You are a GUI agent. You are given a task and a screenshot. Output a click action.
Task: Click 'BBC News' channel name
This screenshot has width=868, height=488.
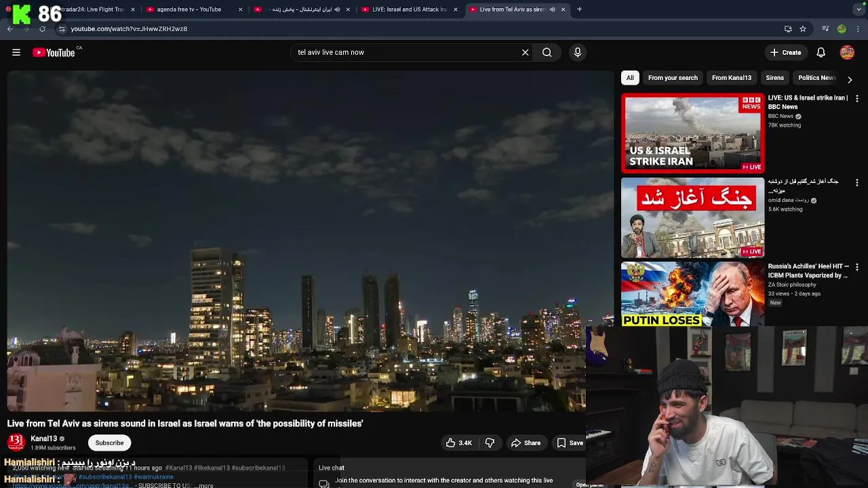tap(781, 116)
